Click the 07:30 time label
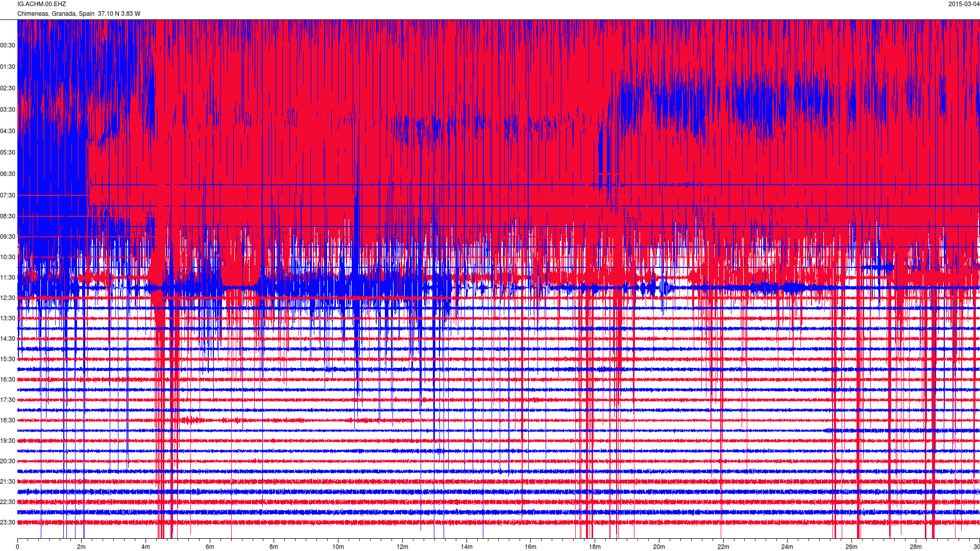Viewport: 980px width, 551px height. (8, 195)
